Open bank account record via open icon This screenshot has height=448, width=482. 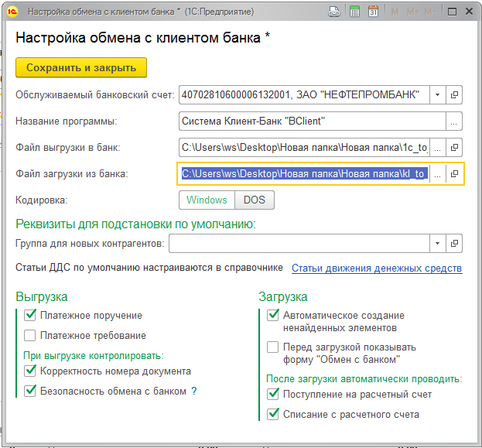pos(454,94)
